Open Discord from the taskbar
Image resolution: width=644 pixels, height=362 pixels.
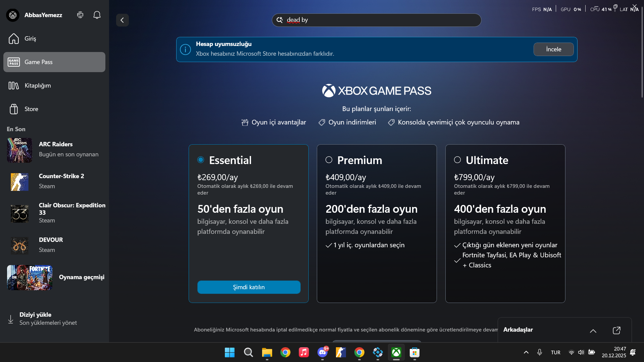(x=323, y=353)
